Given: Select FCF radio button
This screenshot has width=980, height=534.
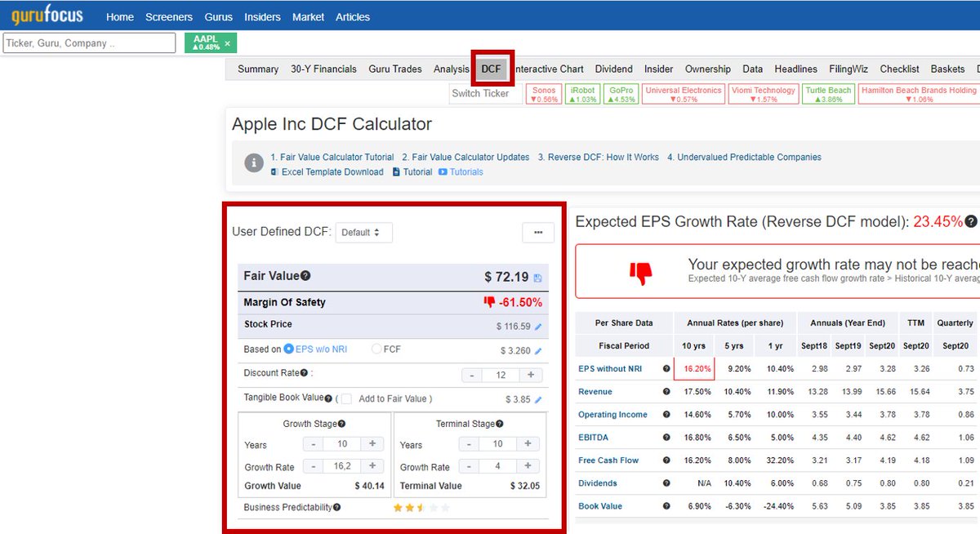Looking at the screenshot, I should (376, 349).
